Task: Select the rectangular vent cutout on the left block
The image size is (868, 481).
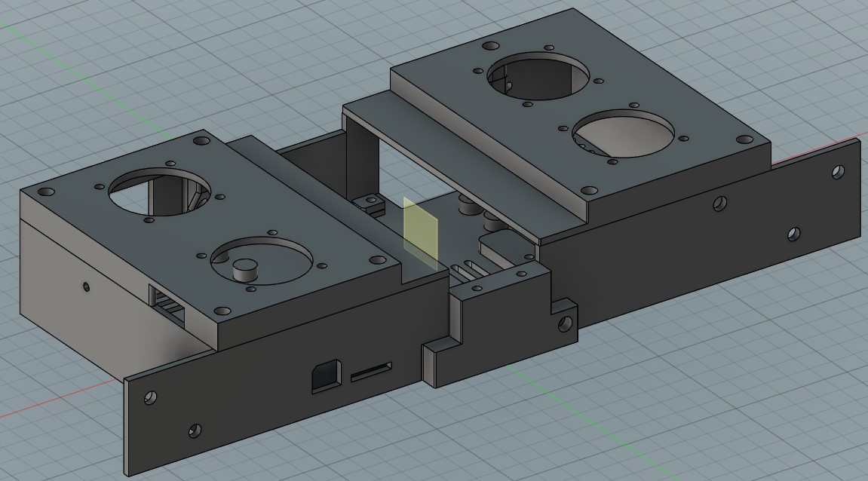Action: pyautogui.click(x=167, y=305)
